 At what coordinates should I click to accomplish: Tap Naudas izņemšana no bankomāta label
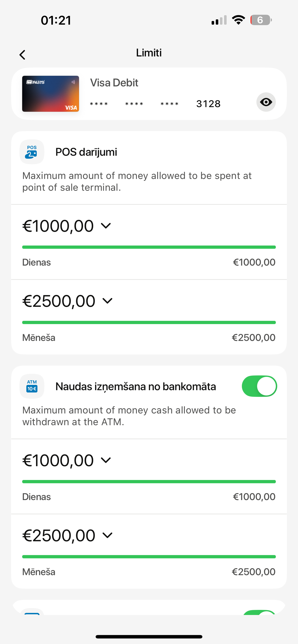[136, 386]
